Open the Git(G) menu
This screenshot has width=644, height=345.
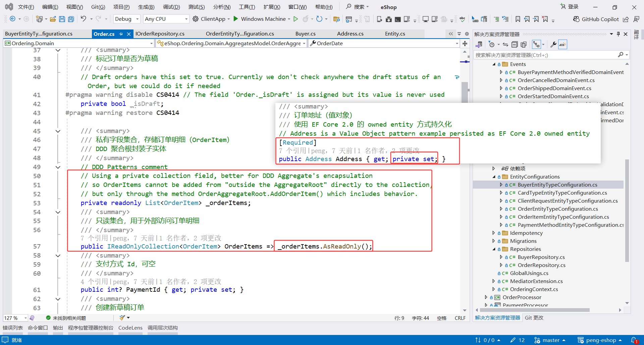pyautogui.click(x=98, y=7)
